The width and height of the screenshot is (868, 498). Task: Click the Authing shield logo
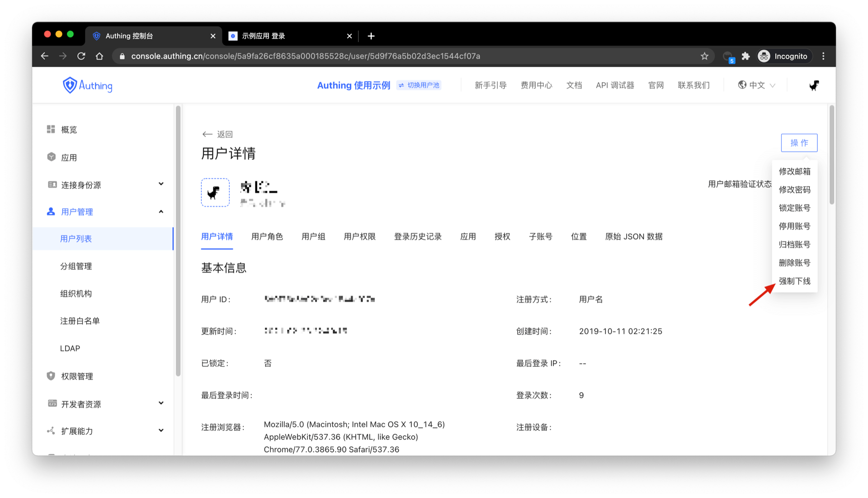click(x=70, y=85)
